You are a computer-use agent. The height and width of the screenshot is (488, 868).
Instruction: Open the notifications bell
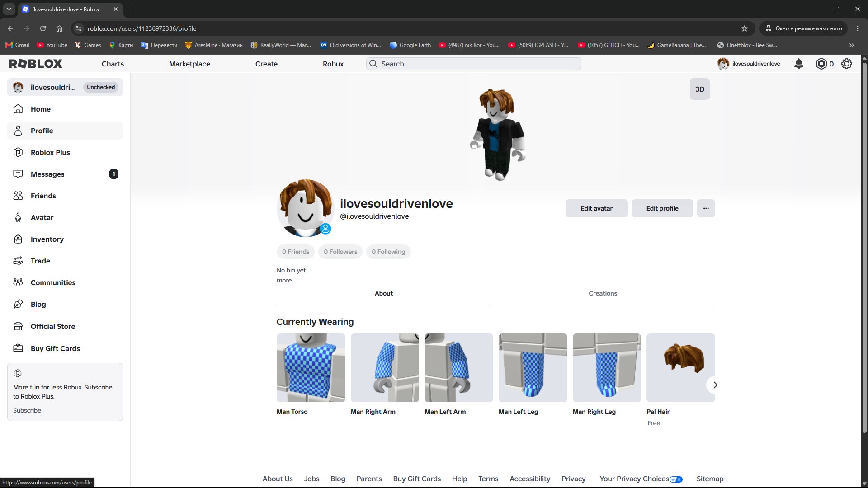tap(799, 64)
